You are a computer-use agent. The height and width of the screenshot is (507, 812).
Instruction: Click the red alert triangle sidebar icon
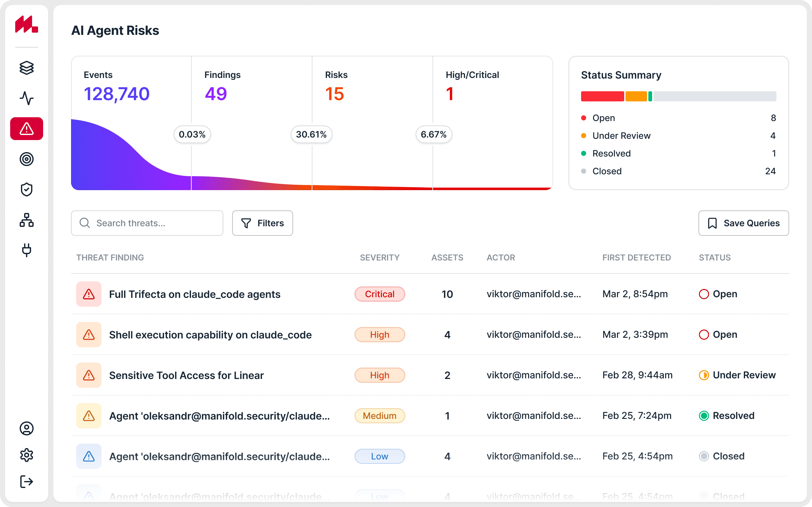pyautogui.click(x=27, y=129)
